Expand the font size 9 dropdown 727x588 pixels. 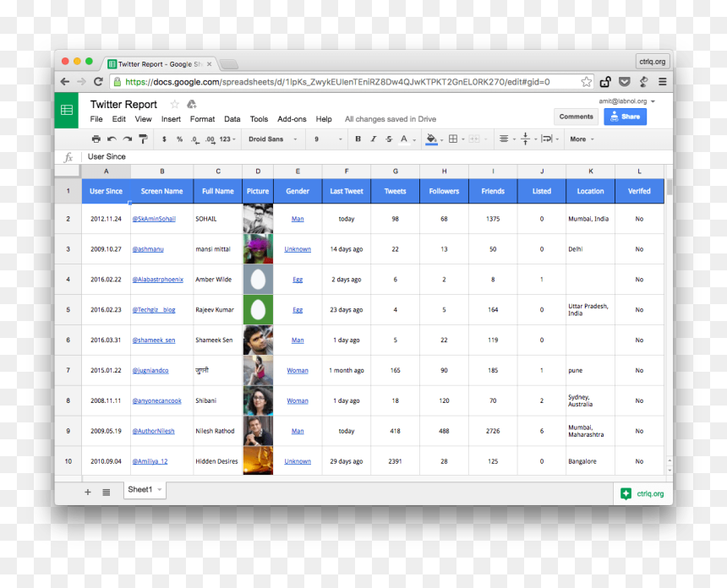[328, 139]
